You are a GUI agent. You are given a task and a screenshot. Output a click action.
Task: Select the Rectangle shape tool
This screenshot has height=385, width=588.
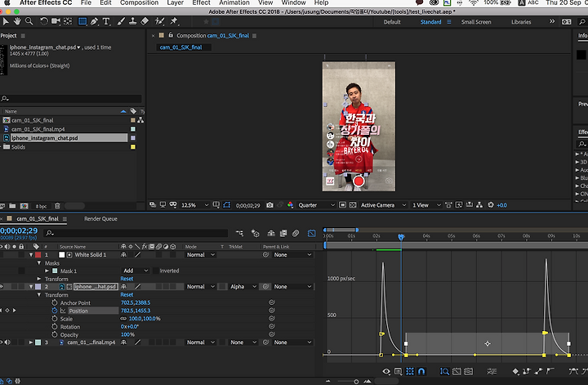click(x=82, y=21)
